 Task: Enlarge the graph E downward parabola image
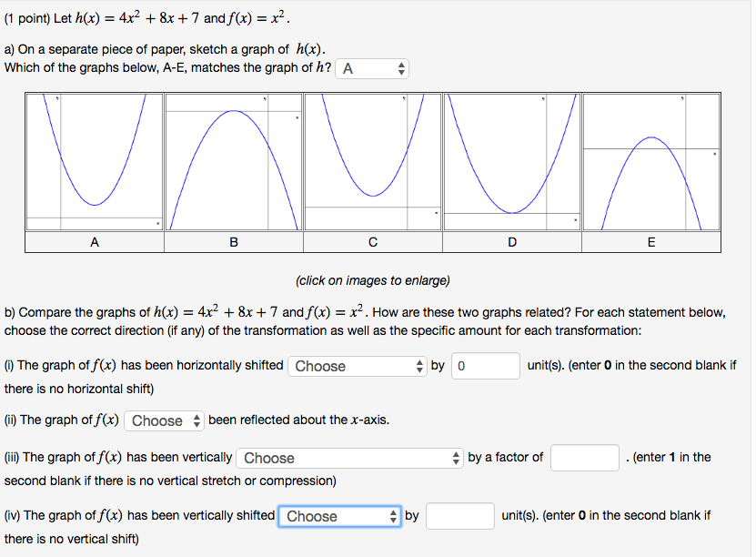click(x=650, y=160)
